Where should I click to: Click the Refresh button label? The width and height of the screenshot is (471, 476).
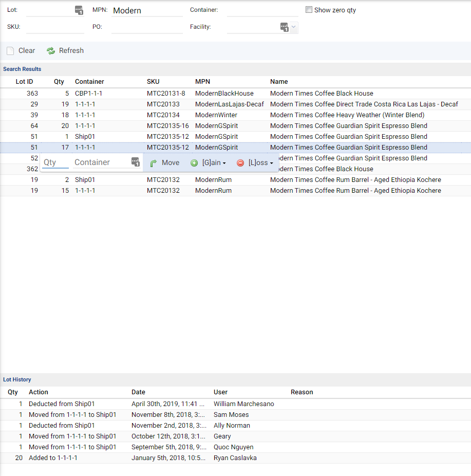click(x=71, y=51)
